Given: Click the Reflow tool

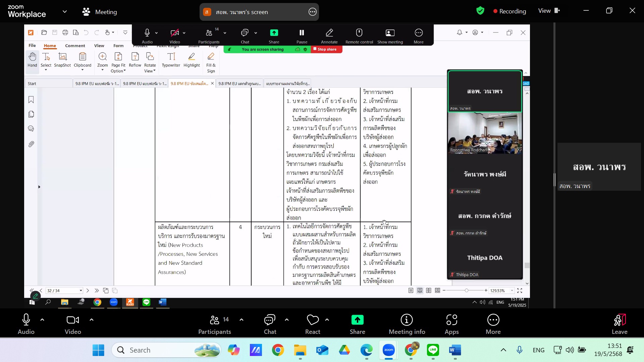Looking at the screenshot, I should click(135, 60).
